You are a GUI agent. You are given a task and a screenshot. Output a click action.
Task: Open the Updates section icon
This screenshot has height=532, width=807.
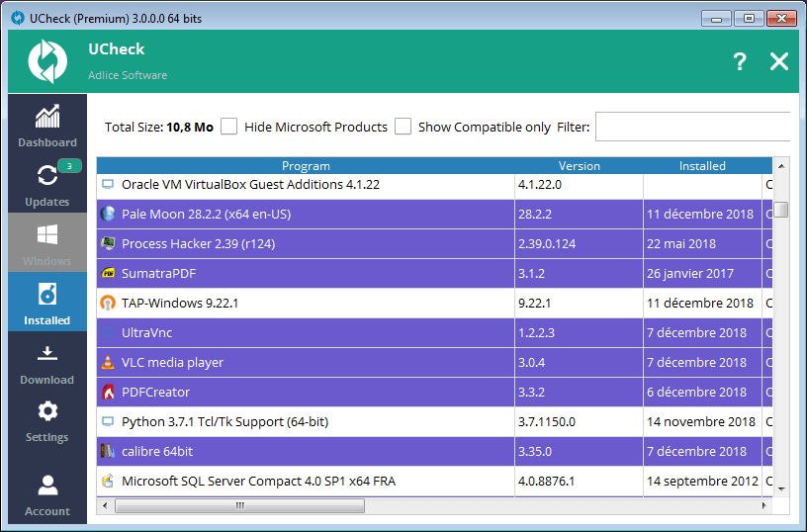46,176
